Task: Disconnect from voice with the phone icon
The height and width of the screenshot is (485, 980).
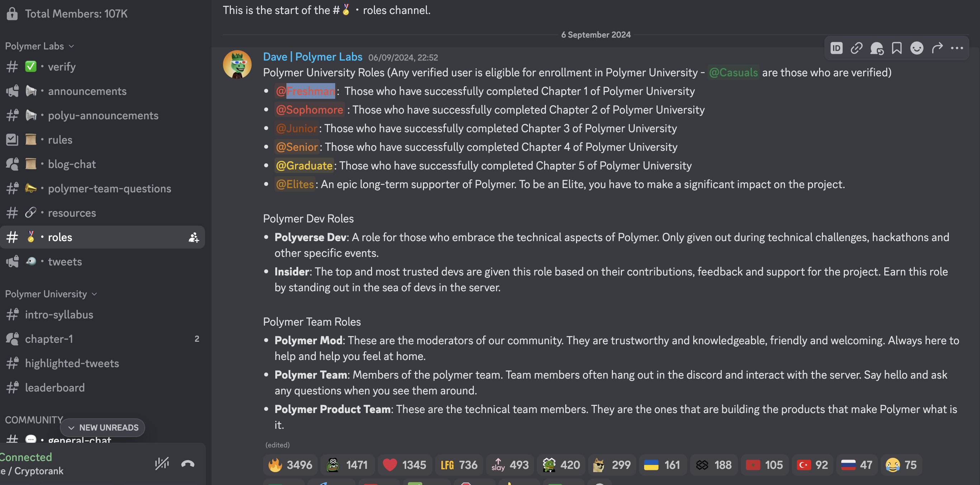Action: (x=188, y=464)
